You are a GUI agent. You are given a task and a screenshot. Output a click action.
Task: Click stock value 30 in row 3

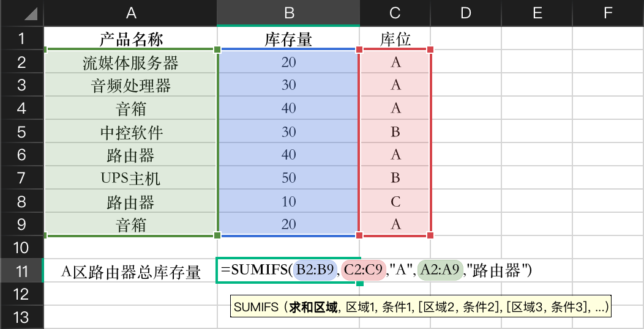(288, 85)
